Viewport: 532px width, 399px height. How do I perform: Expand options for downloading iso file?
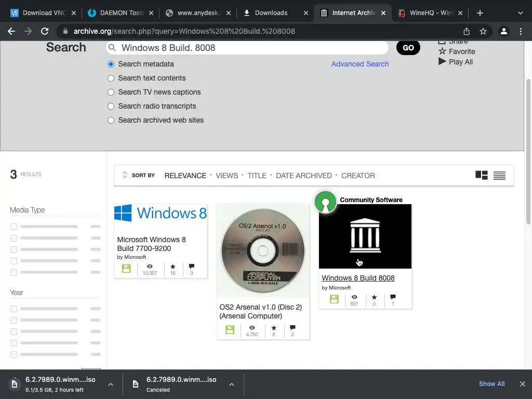[111, 384]
